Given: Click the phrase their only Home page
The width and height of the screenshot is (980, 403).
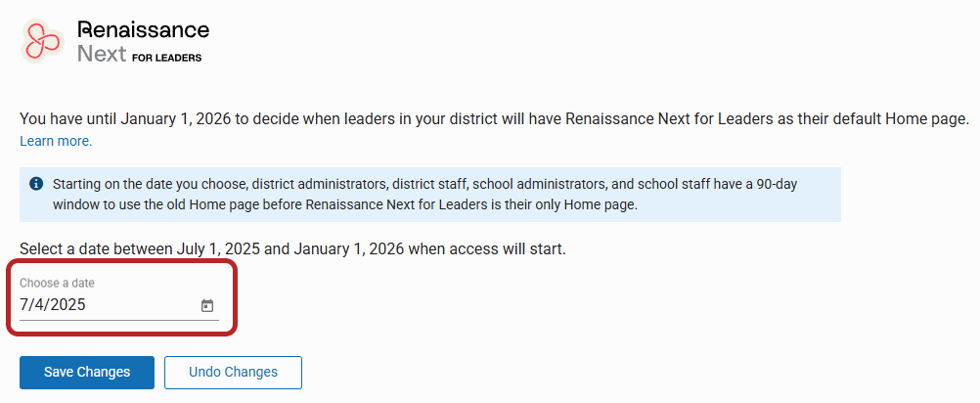Looking at the screenshot, I should (573, 205).
